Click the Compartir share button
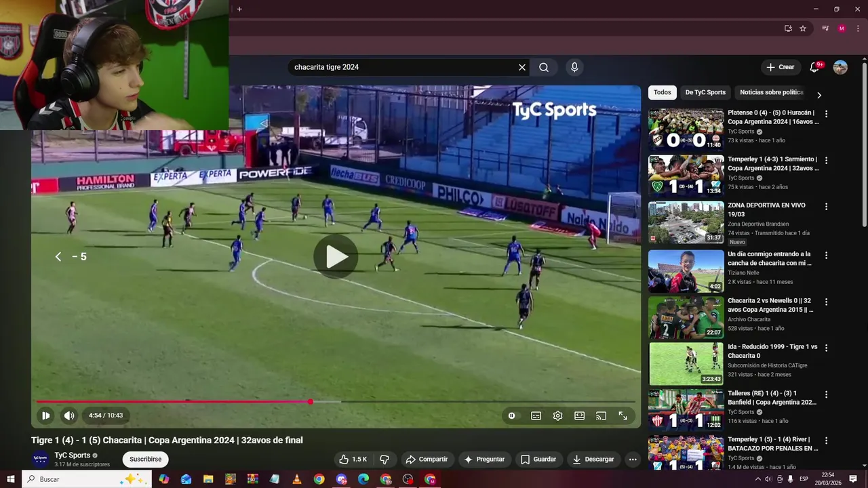The height and width of the screenshot is (488, 868). pos(427,460)
